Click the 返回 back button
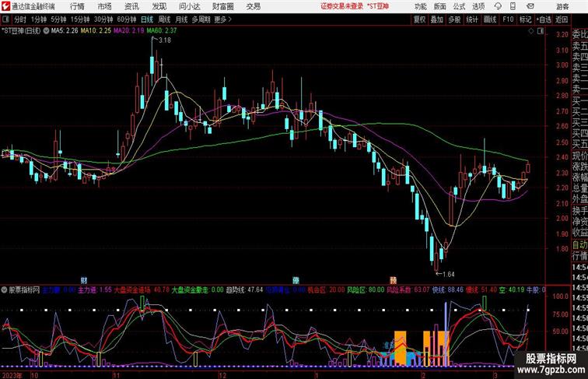 562,19
